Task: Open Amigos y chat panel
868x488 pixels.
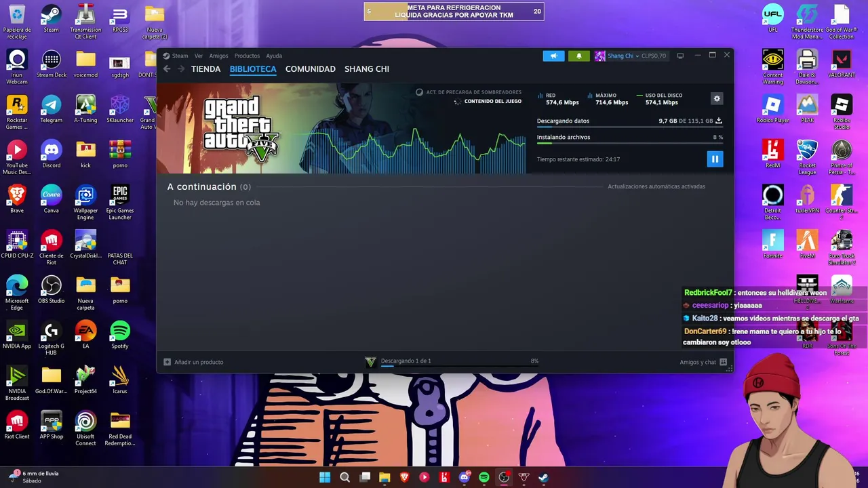Action: coord(703,362)
